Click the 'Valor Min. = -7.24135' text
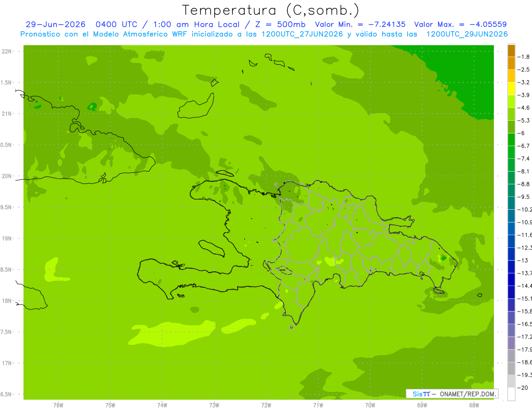532x411 pixels. click(x=360, y=24)
